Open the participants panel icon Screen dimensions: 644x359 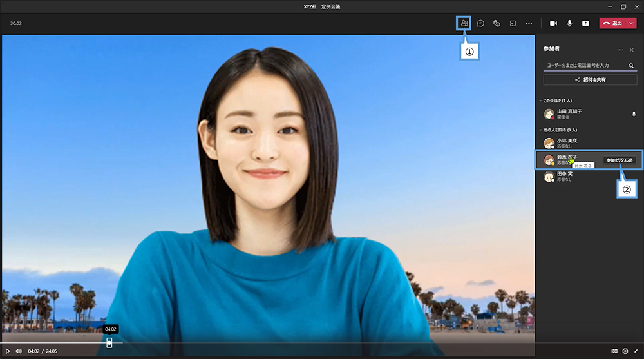point(464,23)
